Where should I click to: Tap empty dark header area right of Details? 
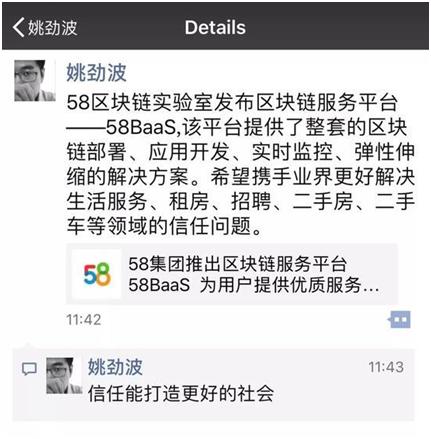tap(337, 27)
